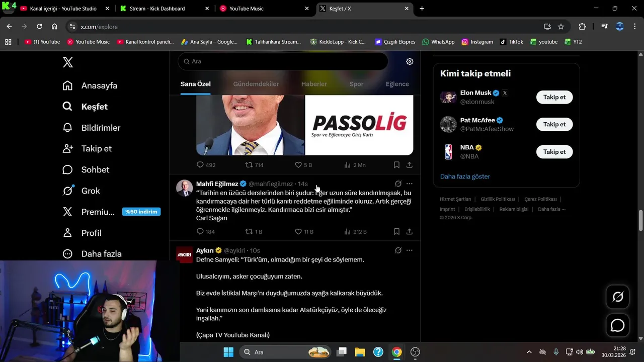
Task: Reload the page in Chrome
Action: pyautogui.click(x=39, y=27)
